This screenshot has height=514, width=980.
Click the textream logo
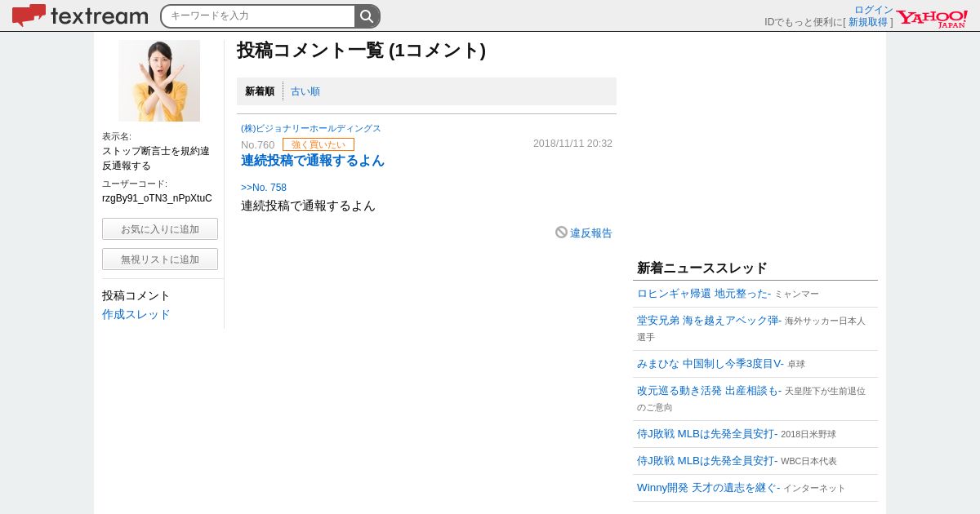[x=80, y=16]
